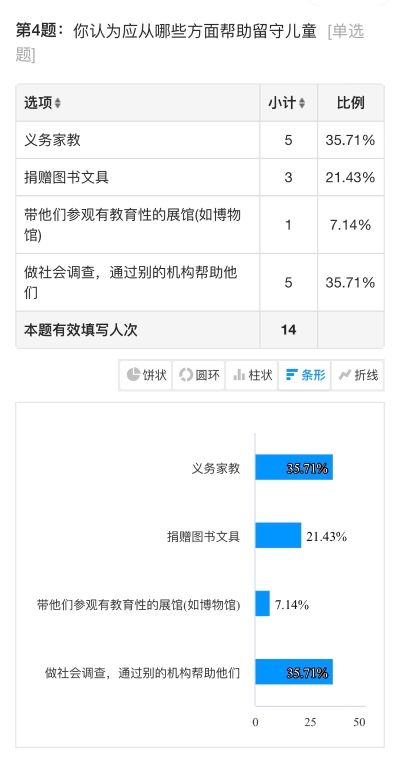
Task: Select the 折线 line chart icon
Action: [x=358, y=375]
